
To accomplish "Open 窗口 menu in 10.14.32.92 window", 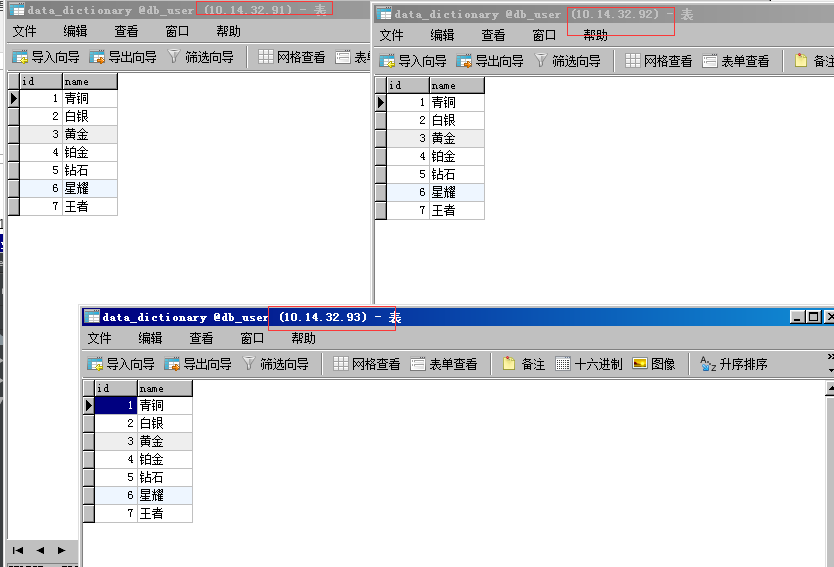I will click(544, 35).
